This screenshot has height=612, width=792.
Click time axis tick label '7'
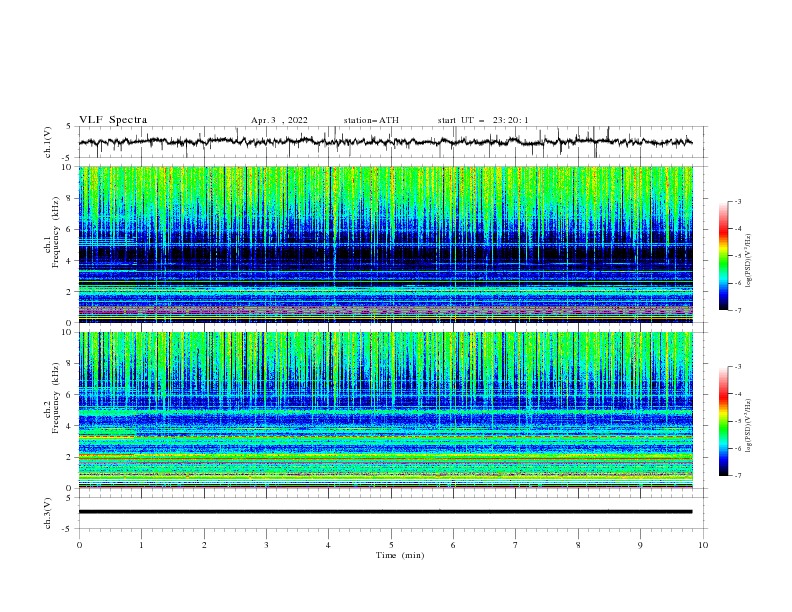pos(516,545)
